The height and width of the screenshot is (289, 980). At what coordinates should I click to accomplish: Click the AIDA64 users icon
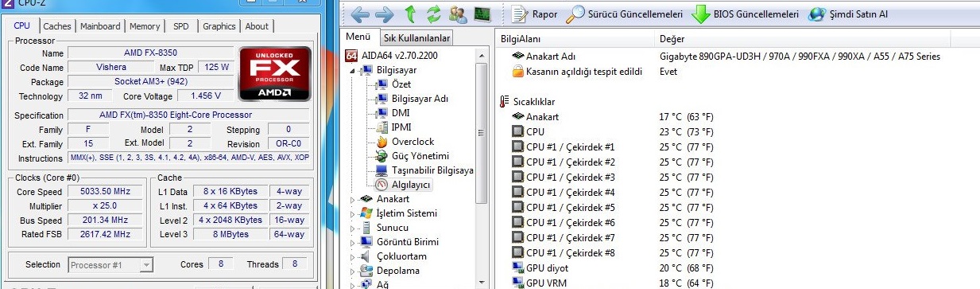pos(458,14)
